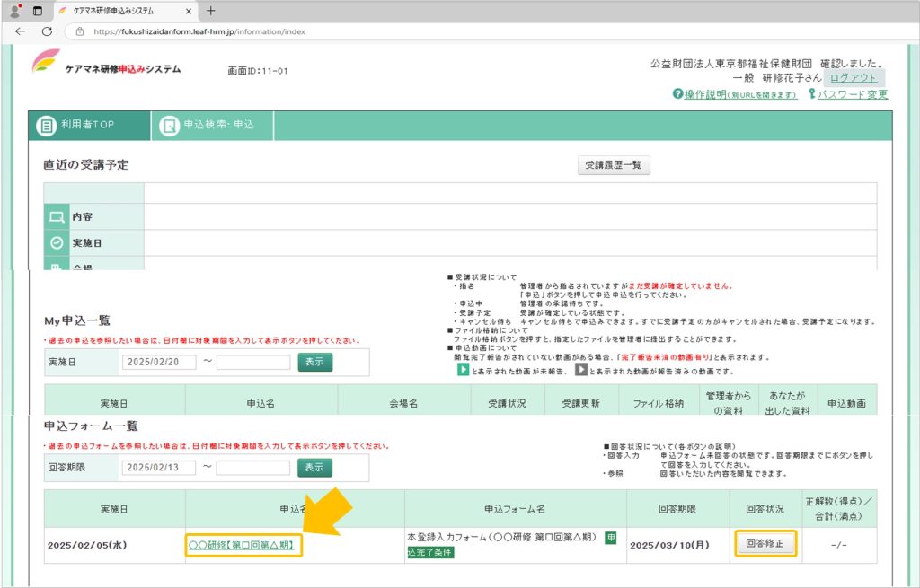920x588 pixels.
Task: Open a new browser tab
Action: pyautogui.click(x=210, y=11)
